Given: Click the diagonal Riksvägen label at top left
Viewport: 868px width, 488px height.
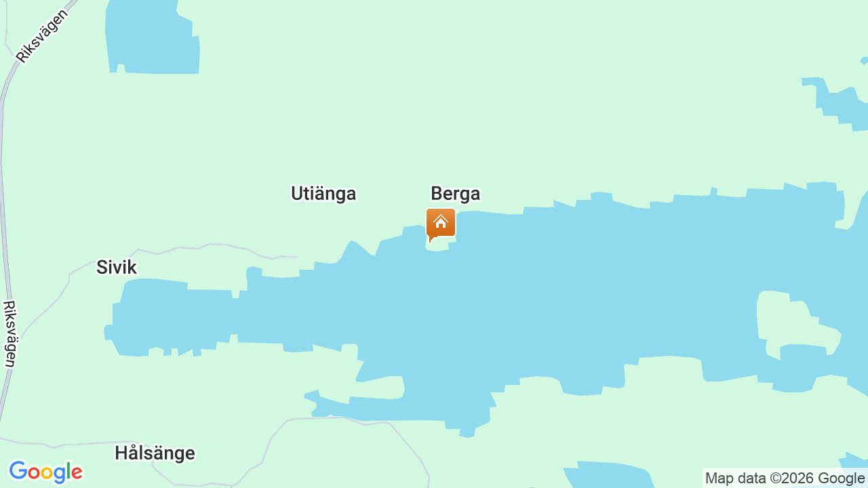Looking at the screenshot, I should coord(42,35).
